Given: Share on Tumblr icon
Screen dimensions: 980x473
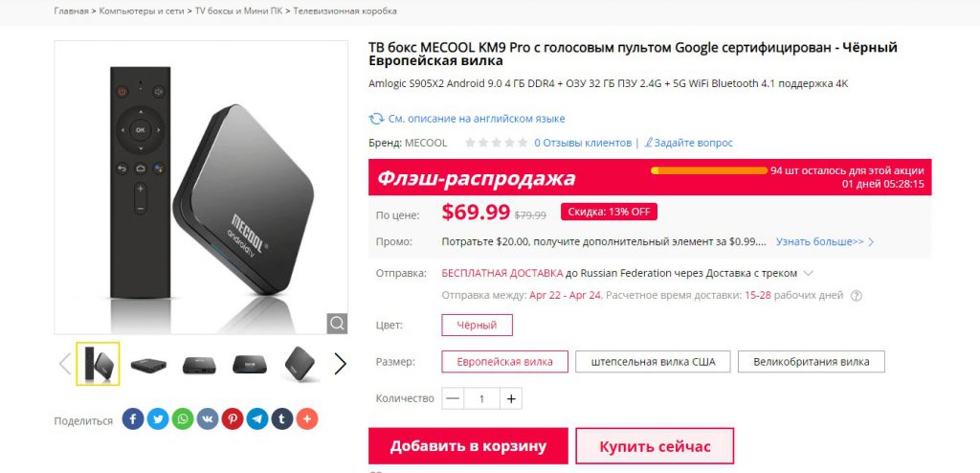Looking at the screenshot, I should [282, 418].
